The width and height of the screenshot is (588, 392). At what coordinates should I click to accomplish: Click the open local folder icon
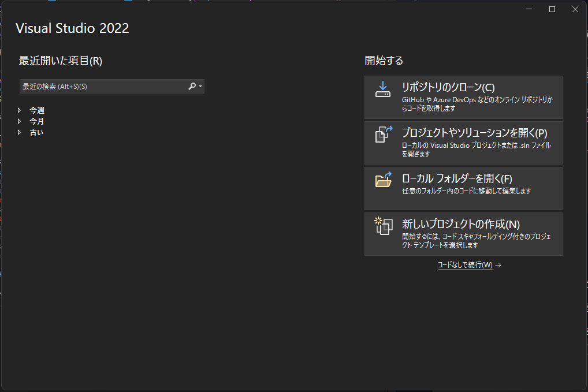[382, 180]
